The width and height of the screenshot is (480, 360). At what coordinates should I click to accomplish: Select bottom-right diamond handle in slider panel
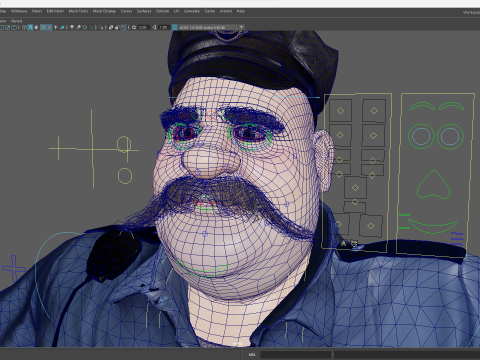(371, 226)
